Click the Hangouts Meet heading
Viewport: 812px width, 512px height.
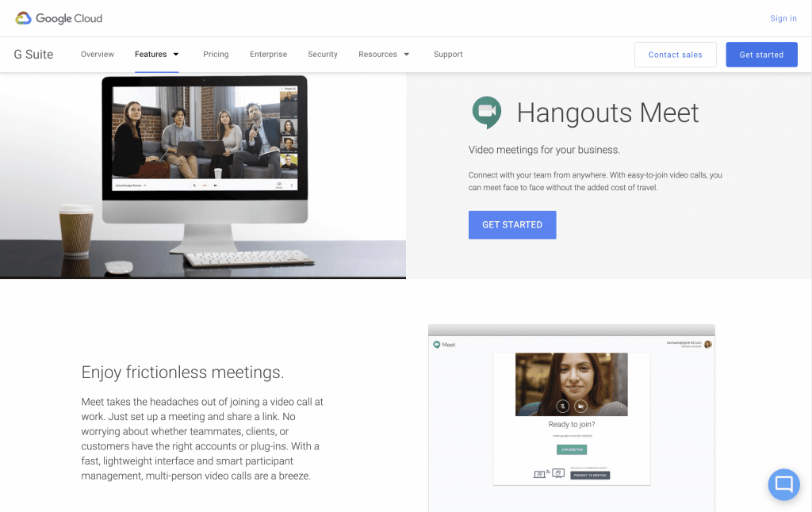(x=608, y=113)
